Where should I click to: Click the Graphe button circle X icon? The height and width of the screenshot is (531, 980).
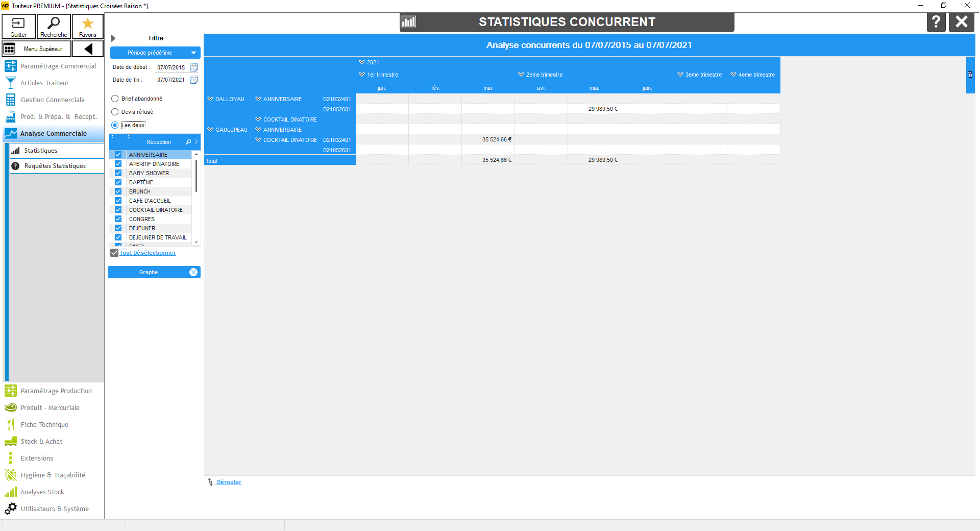[193, 272]
